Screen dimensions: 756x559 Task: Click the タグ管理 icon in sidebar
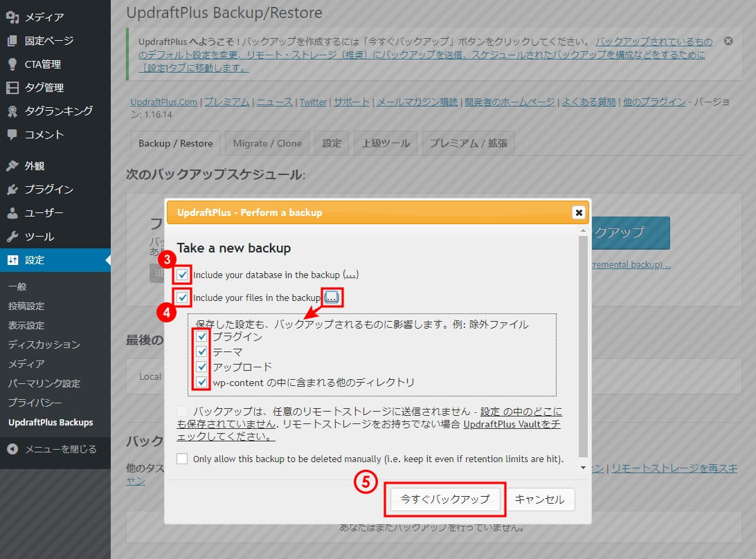point(12,88)
